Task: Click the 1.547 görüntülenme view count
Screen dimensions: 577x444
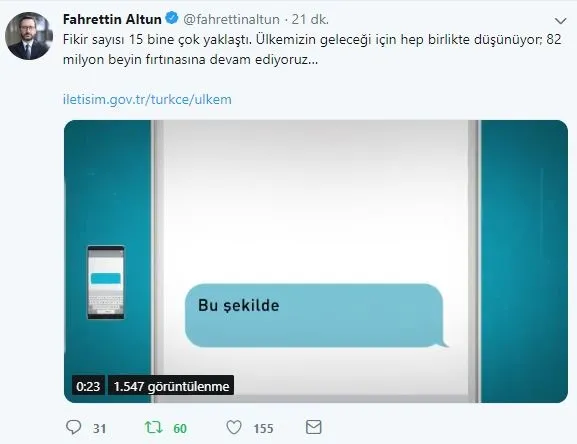Action: pos(171,386)
